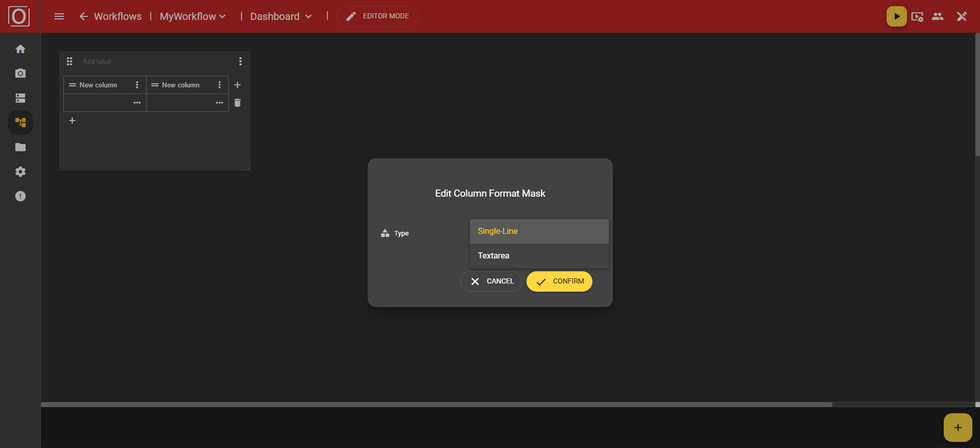
Task: Open settings gear in sidebar
Action: pyautogui.click(x=20, y=172)
